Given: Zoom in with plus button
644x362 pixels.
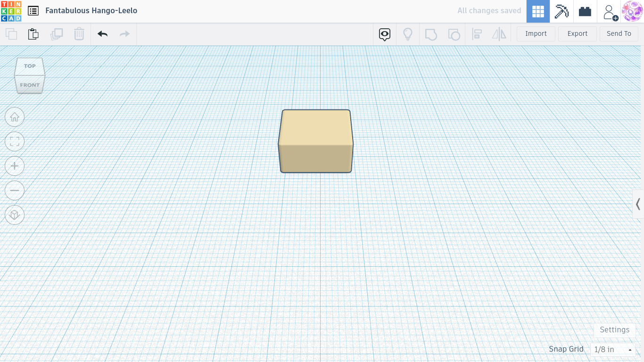Looking at the screenshot, I should [x=15, y=166].
